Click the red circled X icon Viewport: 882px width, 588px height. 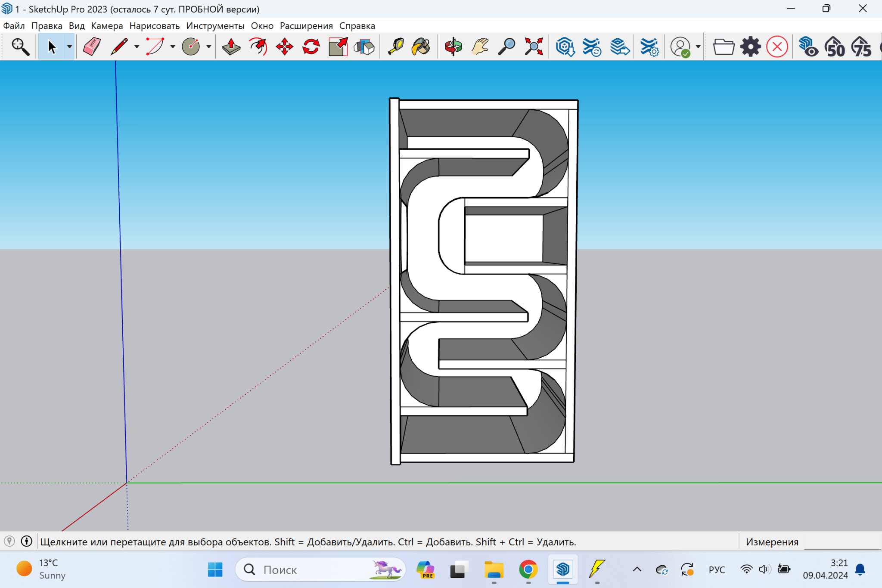(x=777, y=47)
